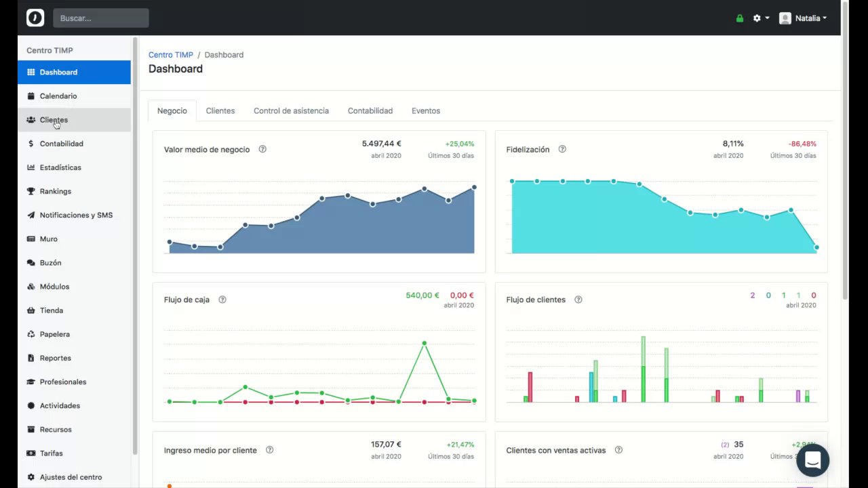Click the green lock icon in header
The height and width of the screenshot is (488, 868).
point(740,18)
